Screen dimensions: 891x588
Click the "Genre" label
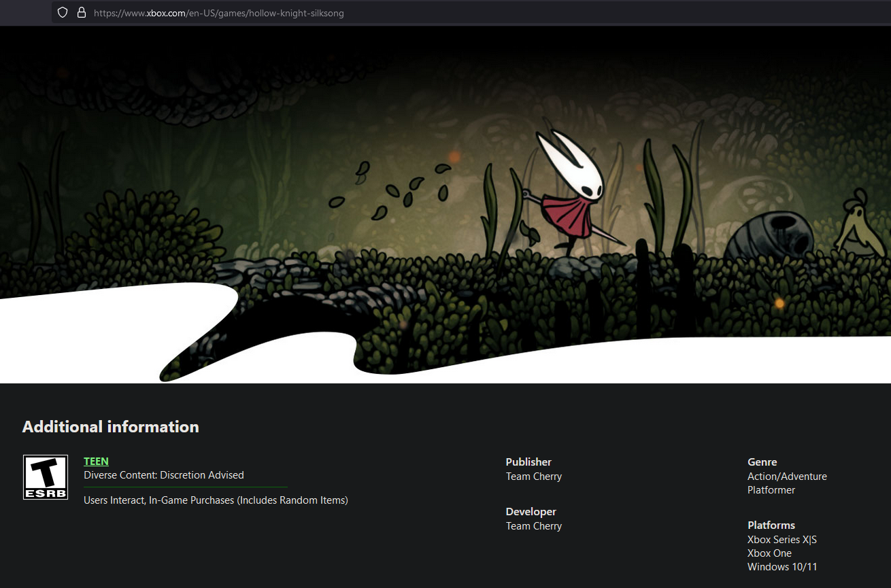[762, 462]
